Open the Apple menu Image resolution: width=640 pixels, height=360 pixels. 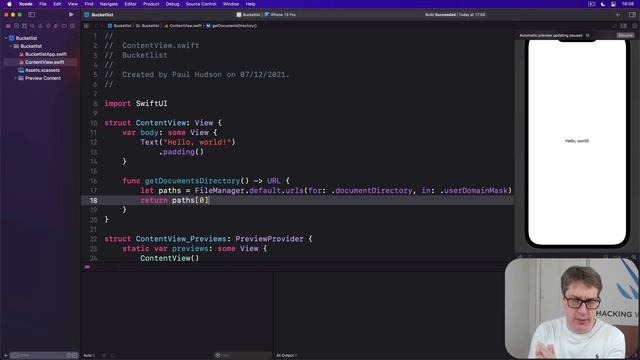[x=9, y=4]
